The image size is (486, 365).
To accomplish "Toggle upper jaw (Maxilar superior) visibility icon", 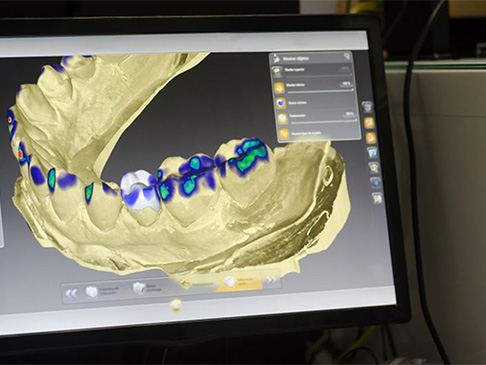I will (x=276, y=71).
